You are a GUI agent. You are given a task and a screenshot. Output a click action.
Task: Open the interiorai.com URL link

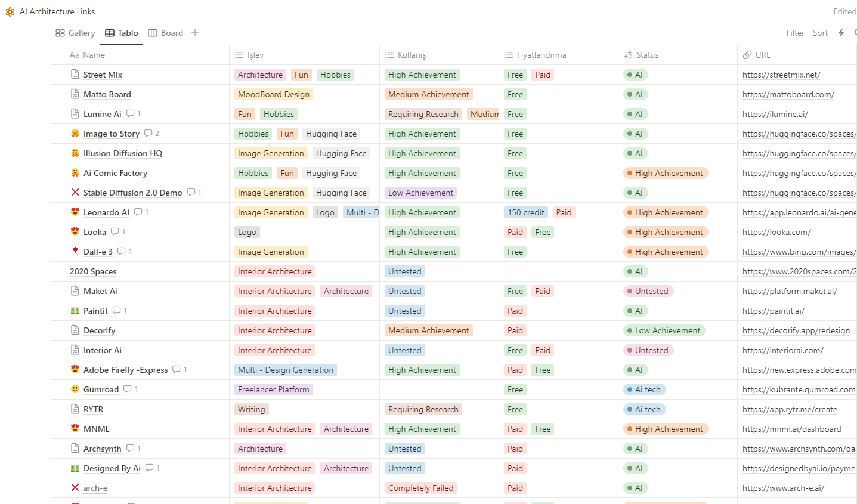(x=783, y=350)
